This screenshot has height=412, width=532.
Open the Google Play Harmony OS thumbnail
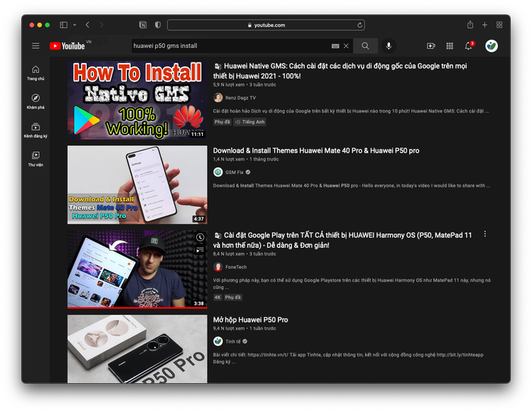[137, 269]
